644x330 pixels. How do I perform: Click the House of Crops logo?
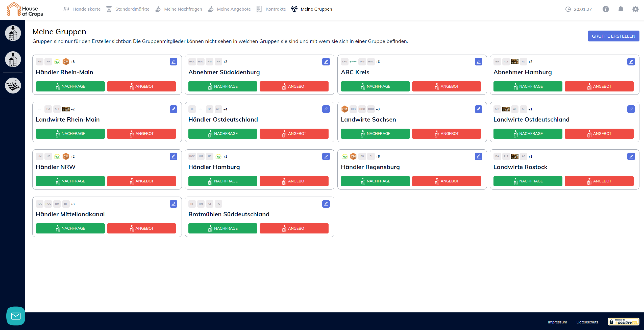(25, 9)
